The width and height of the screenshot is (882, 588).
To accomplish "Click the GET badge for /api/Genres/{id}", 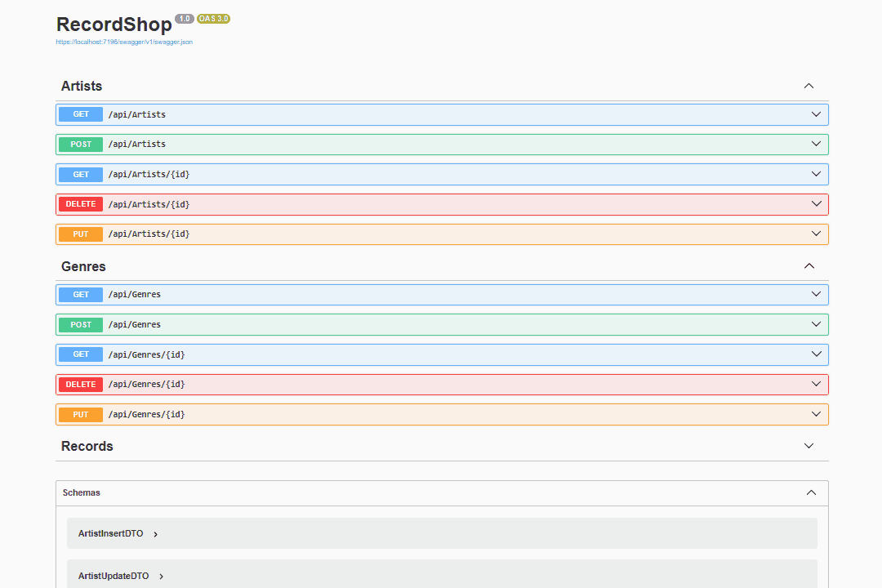I will 81,354.
